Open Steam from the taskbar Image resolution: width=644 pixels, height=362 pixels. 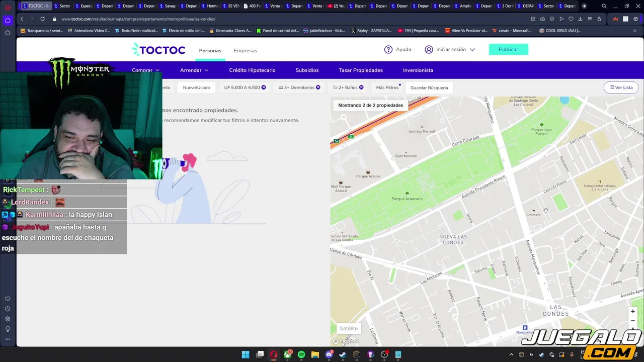point(343,354)
